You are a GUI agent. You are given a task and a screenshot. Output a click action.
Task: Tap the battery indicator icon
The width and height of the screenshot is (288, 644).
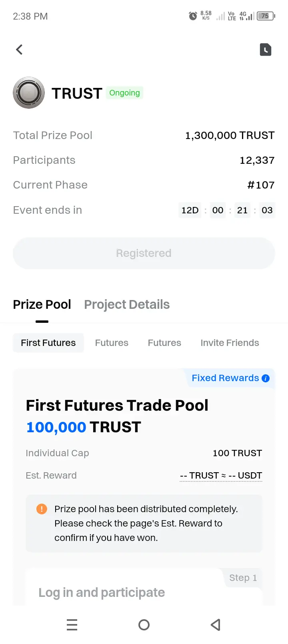coord(266,16)
